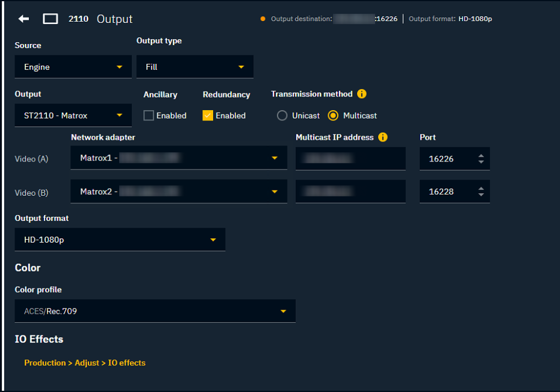The width and height of the screenshot is (560, 392).
Task: Click the orange output status indicator dot
Action: [x=263, y=19]
